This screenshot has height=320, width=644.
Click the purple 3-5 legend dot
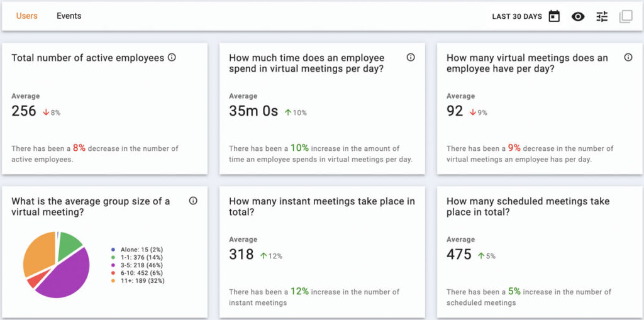coord(113,265)
